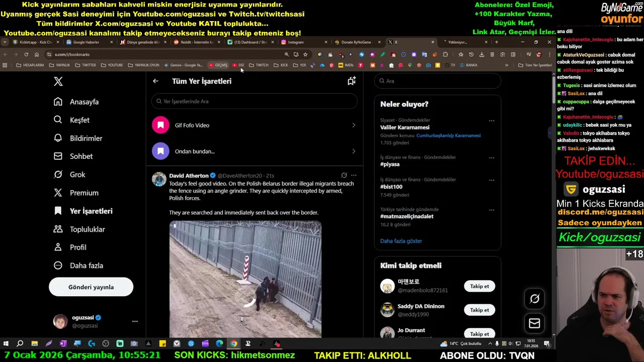This screenshot has height=362, width=644.
Task: Go to Anasayfa in the sidebar
Action: pos(76,102)
